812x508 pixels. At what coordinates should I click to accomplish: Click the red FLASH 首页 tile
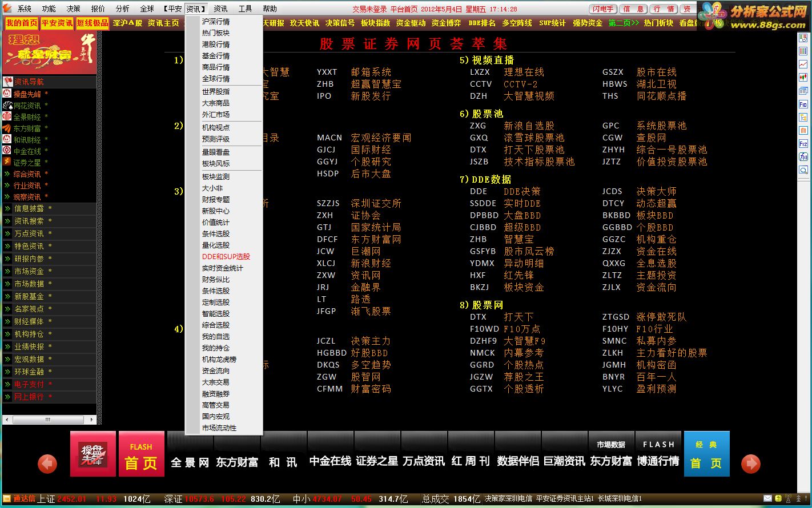(142, 454)
